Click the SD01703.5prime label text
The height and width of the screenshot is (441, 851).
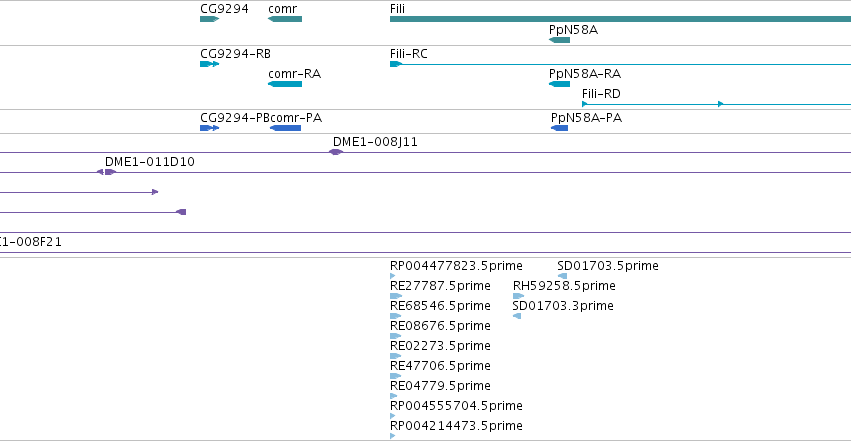607,266
